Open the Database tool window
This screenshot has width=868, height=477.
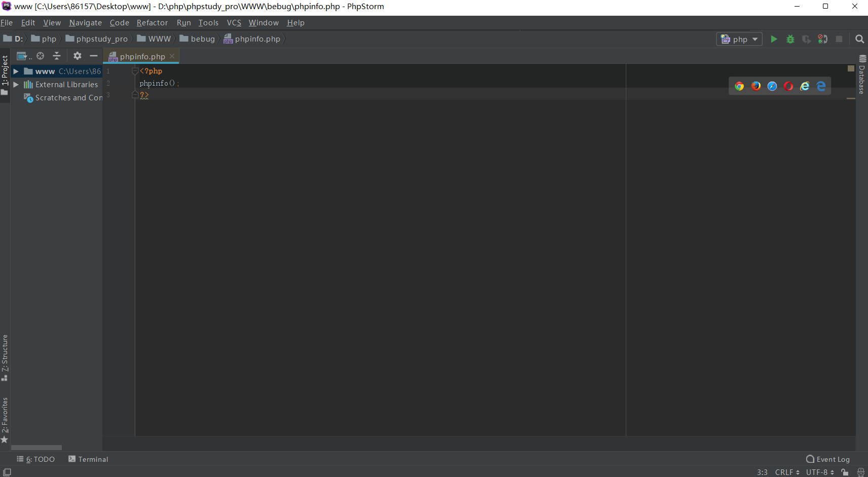[862, 75]
